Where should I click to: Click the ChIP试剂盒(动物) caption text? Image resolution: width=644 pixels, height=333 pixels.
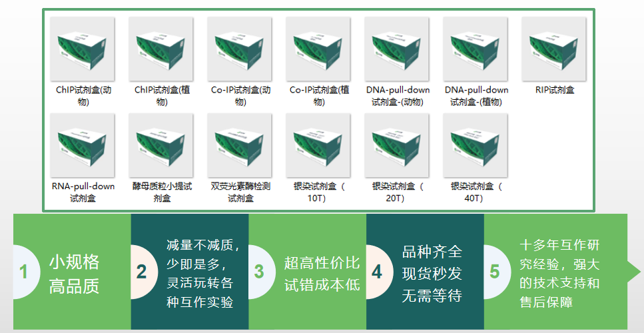click(83, 96)
